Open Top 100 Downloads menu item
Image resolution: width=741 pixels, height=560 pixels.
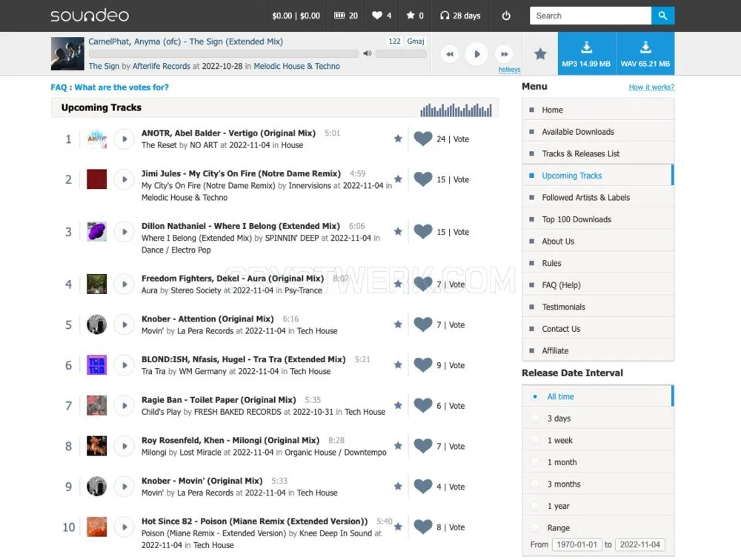tap(598, 219)
